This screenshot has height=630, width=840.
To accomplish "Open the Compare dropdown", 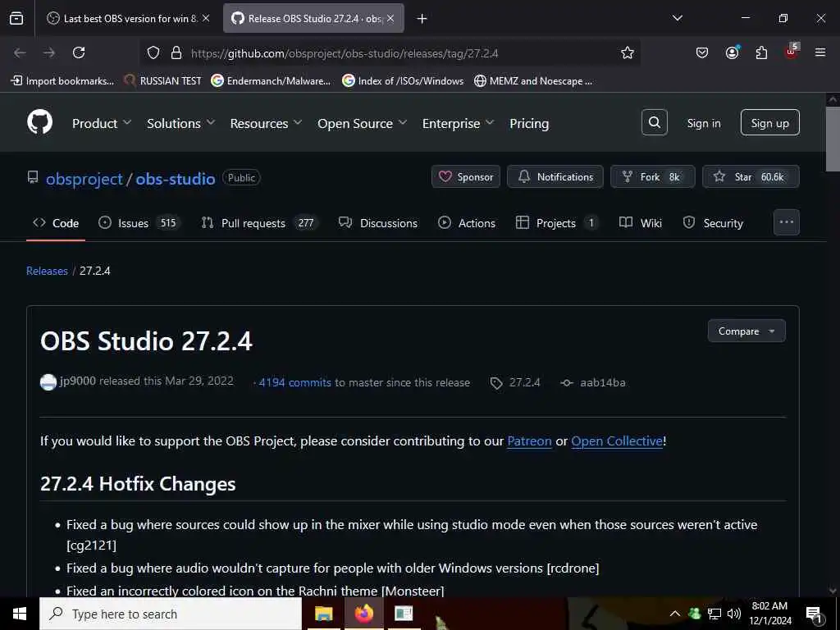I will pyautogui.click(x=746, y=331).
